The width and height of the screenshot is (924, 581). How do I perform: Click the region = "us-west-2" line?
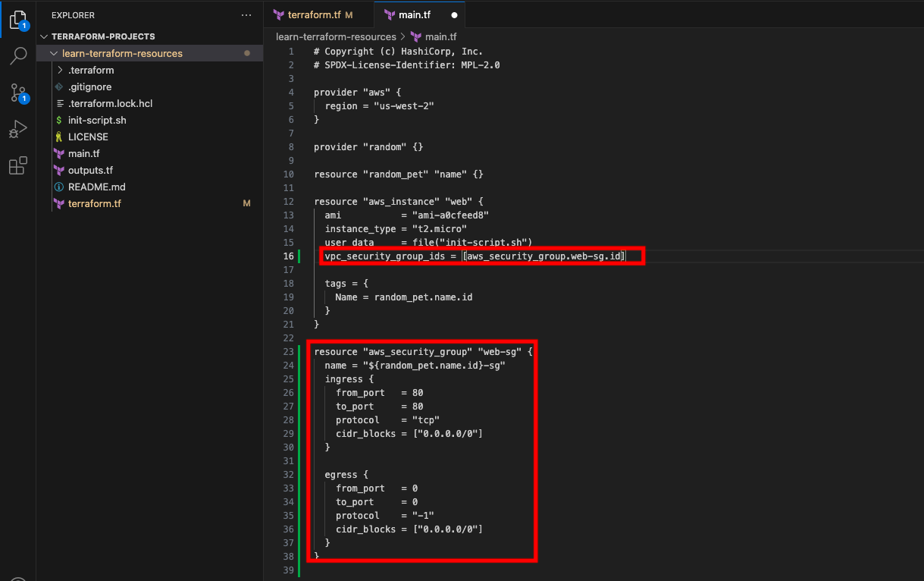coord(379,106)
